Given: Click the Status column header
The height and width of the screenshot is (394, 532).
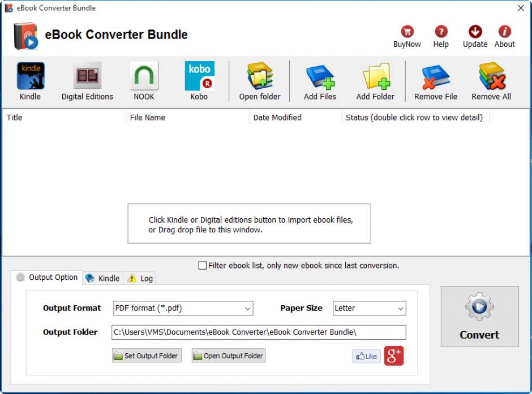Looking at the screenshot, I should 415,118.
